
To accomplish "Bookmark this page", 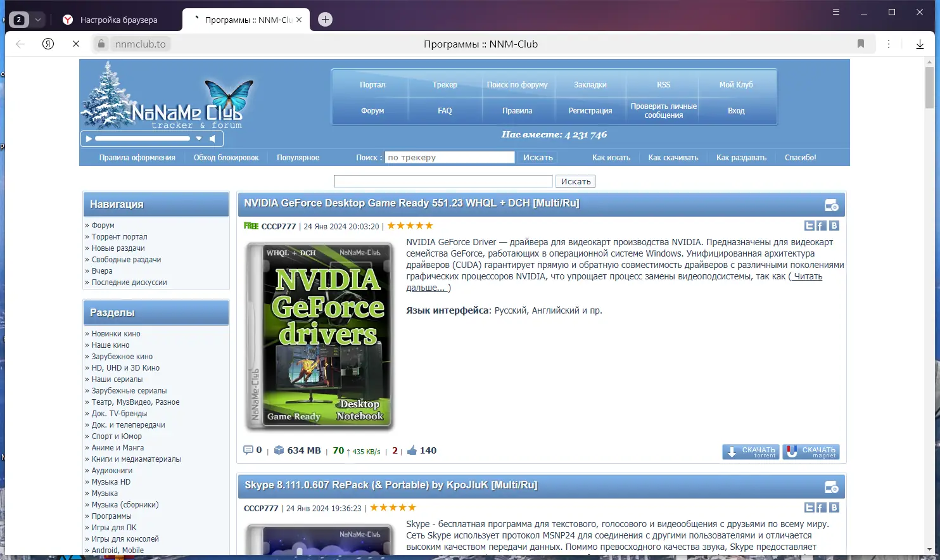I will click(x=860, y=44).
